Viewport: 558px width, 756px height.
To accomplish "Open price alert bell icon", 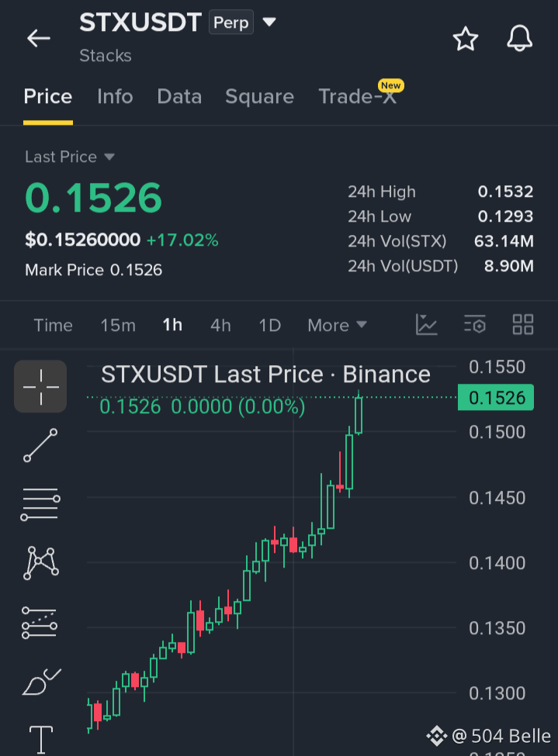I will (x=519, y=38).
